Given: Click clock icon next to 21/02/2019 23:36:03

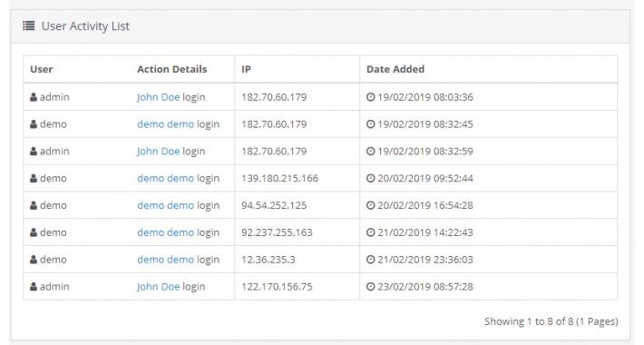Looking at the screenshot, I should (x=370, y=260).
